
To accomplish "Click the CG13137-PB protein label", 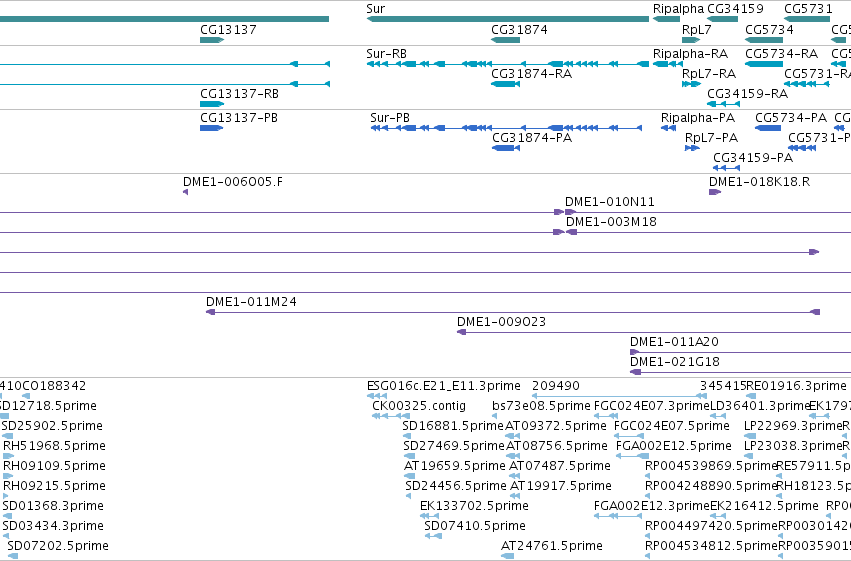I will (x=239, y=117).
